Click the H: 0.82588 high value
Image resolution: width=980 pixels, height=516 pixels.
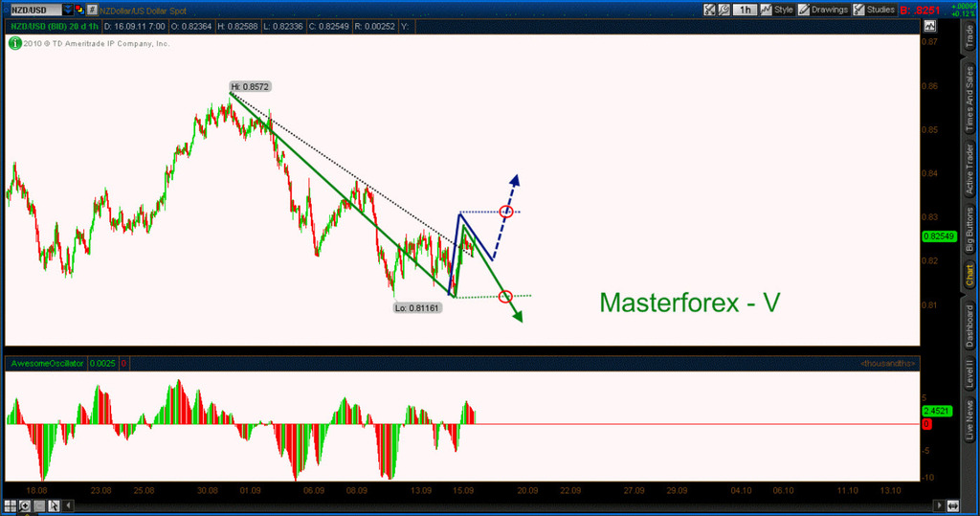coord(237,26)
